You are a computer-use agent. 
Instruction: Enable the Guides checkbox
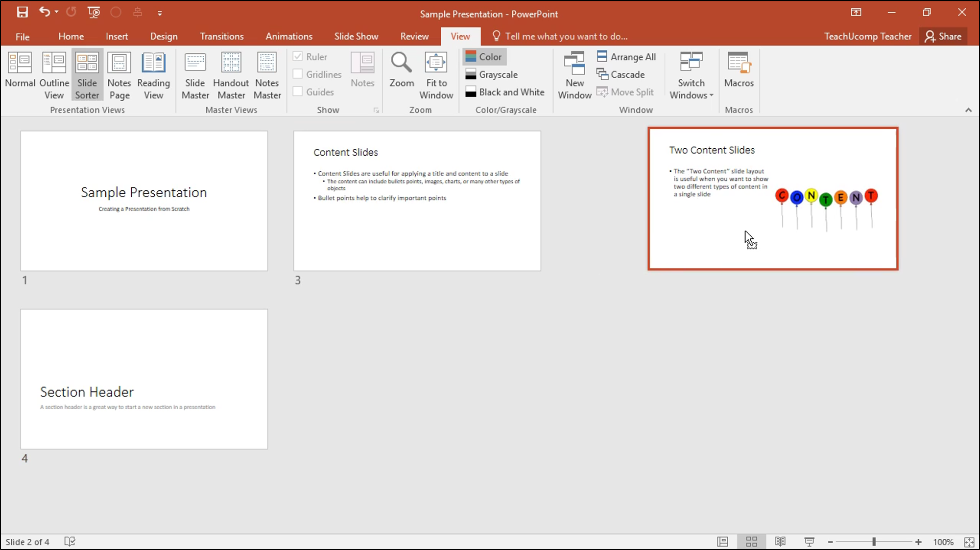[x=297, y=92]
